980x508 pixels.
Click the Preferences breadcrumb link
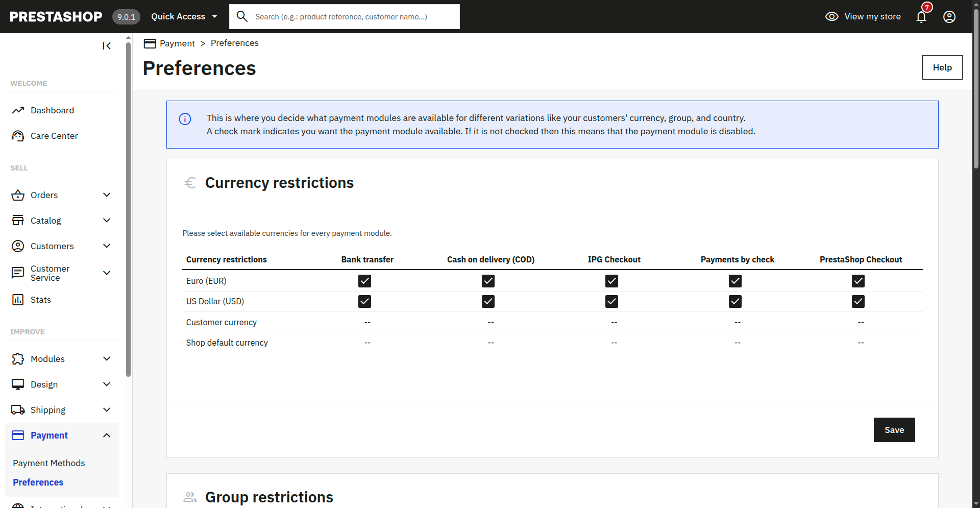[x=235, y=43]
